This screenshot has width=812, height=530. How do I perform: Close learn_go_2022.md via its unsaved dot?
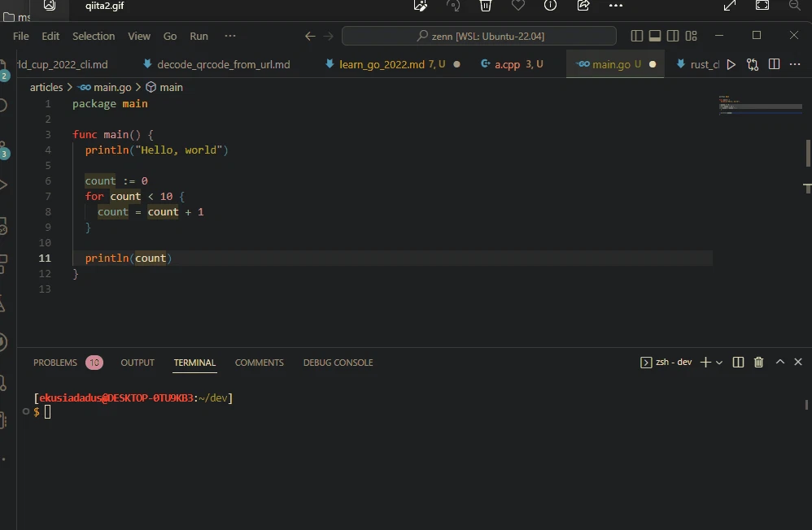coord(456,65)
